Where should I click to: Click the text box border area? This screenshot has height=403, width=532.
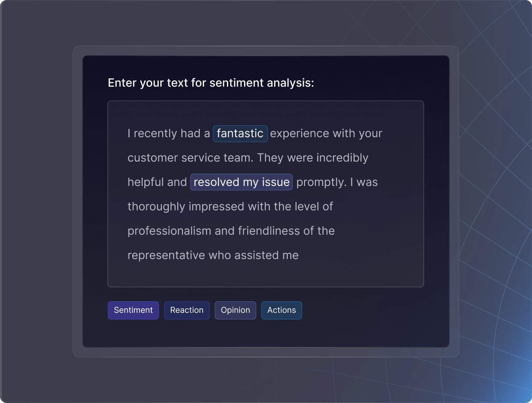[266, 101]
